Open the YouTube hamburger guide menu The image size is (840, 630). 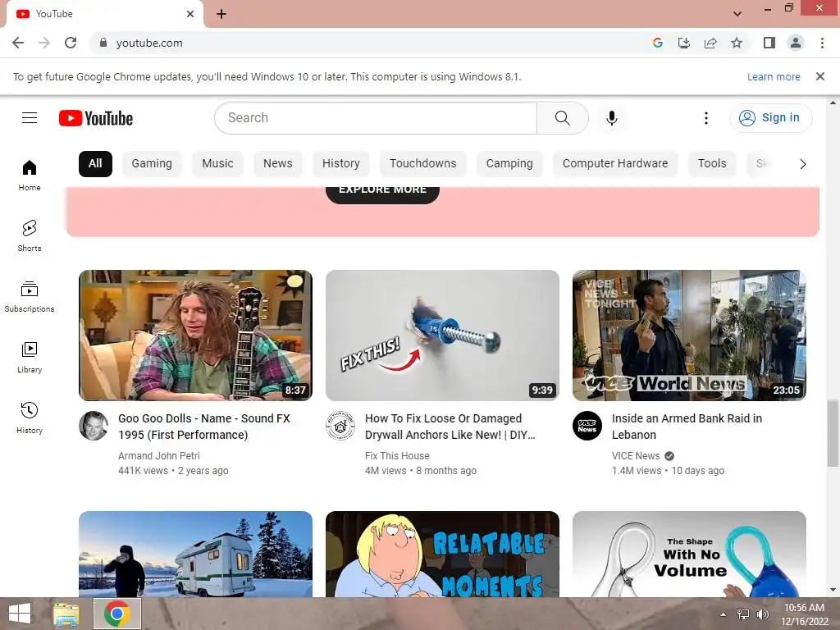click(x=30, y=118)
